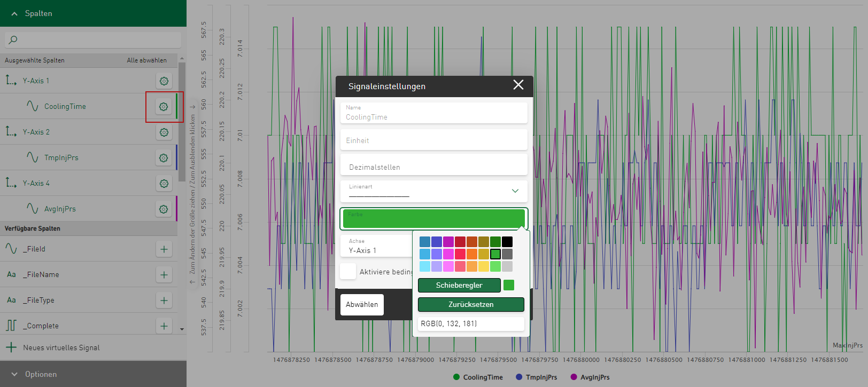The width and height of the screenshot is (868, 387).
Task: Pick the black color swatch
Action: coord(507,242)
